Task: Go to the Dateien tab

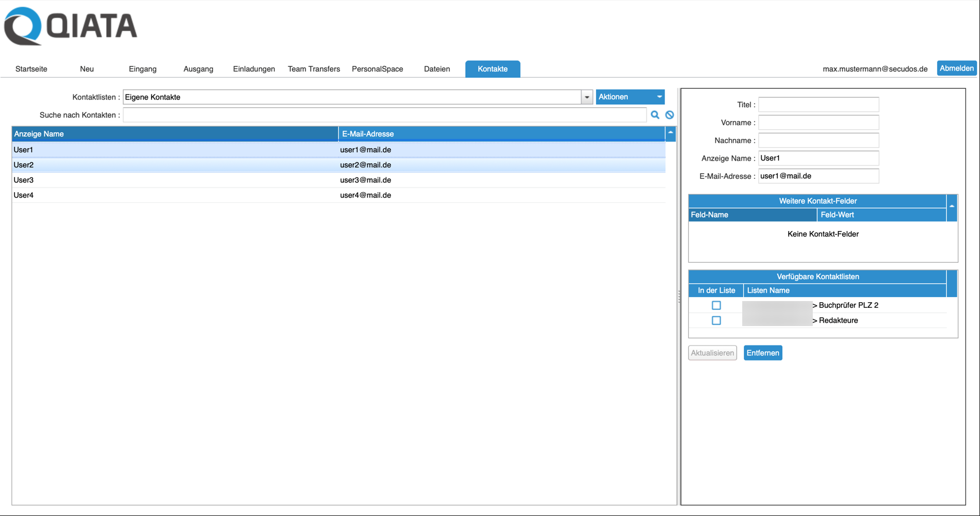Action: (437, 69)
